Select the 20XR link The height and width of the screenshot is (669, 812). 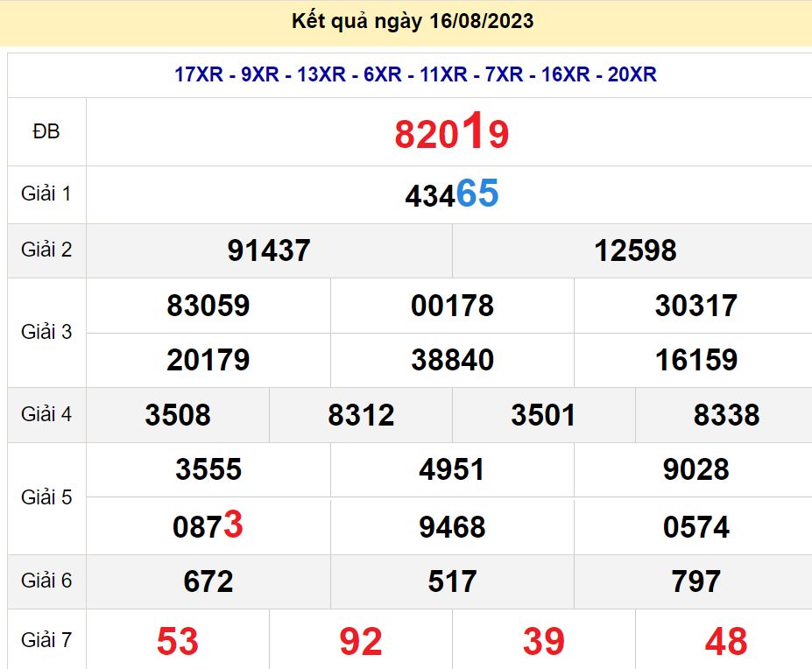(632, 76)
